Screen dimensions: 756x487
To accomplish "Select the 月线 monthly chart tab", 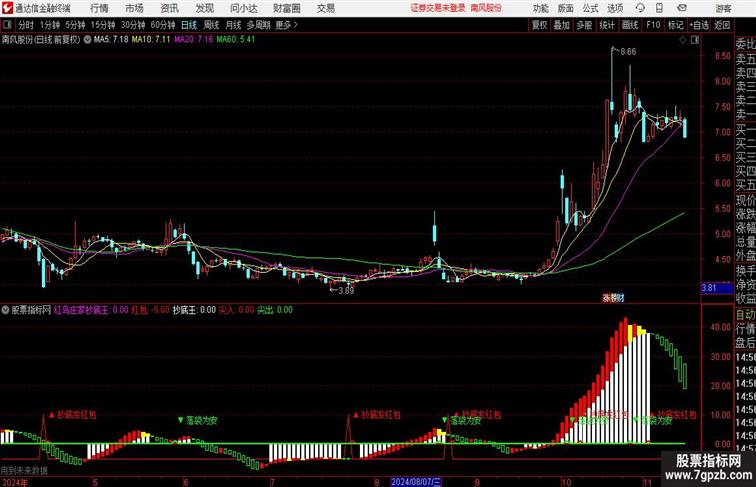I will pos(233,25).
